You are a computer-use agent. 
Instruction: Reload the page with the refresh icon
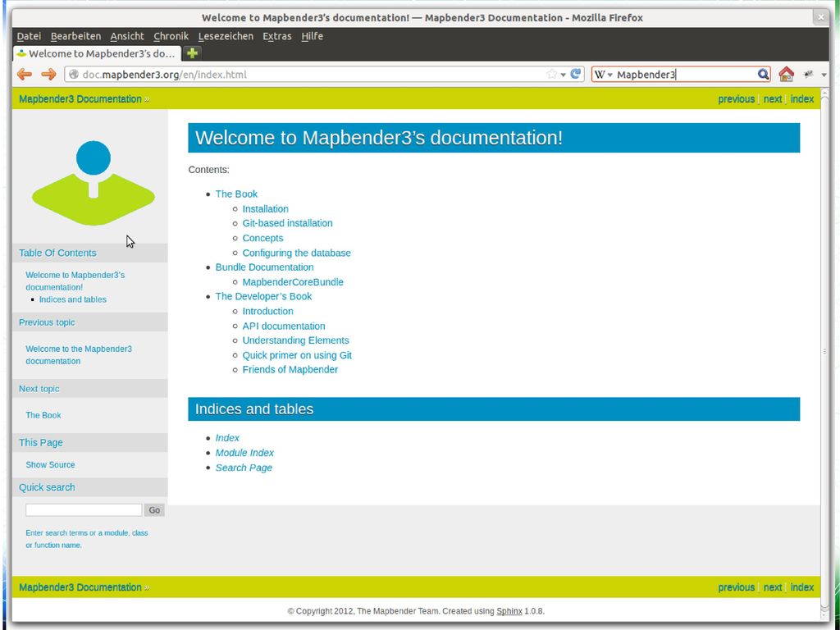click(576, 74)
